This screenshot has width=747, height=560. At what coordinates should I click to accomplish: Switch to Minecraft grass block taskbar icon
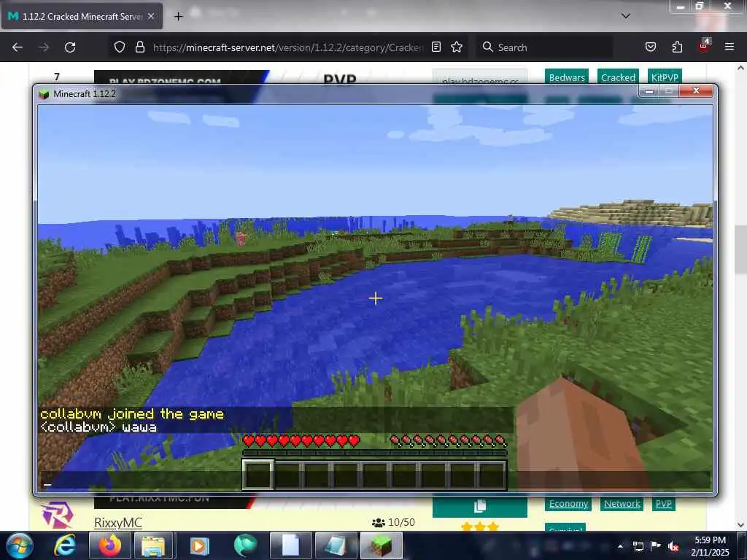381,545
